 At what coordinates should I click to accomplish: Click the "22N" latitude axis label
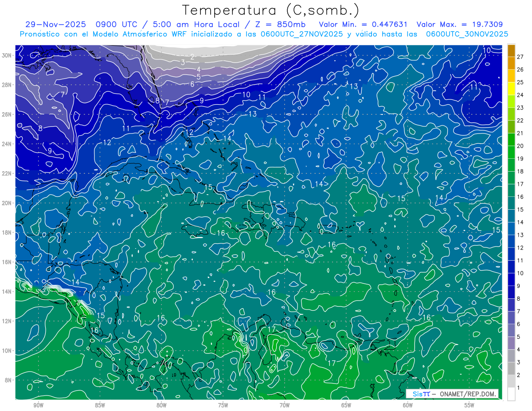(8, 173)
